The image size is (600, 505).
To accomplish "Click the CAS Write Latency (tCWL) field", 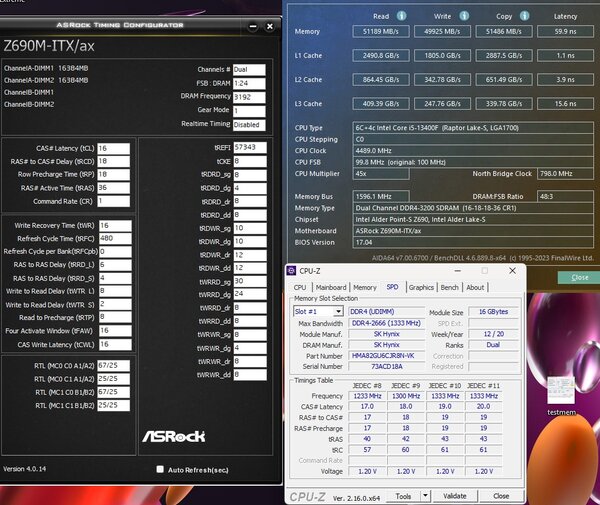I will coord(115,344).
